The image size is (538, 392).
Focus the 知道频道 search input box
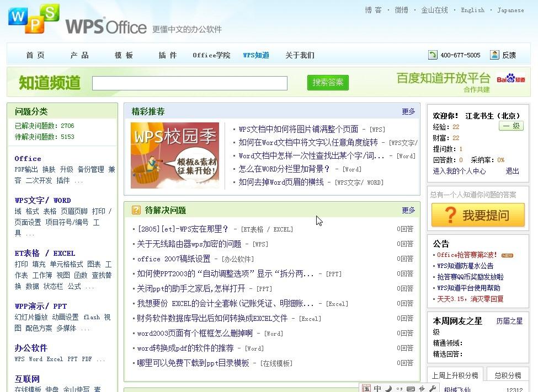pos(190,83)
